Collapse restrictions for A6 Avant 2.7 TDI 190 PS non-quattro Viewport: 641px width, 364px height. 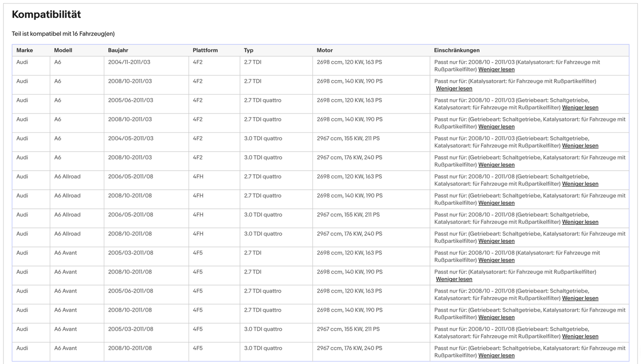click(x=454, y=279)
